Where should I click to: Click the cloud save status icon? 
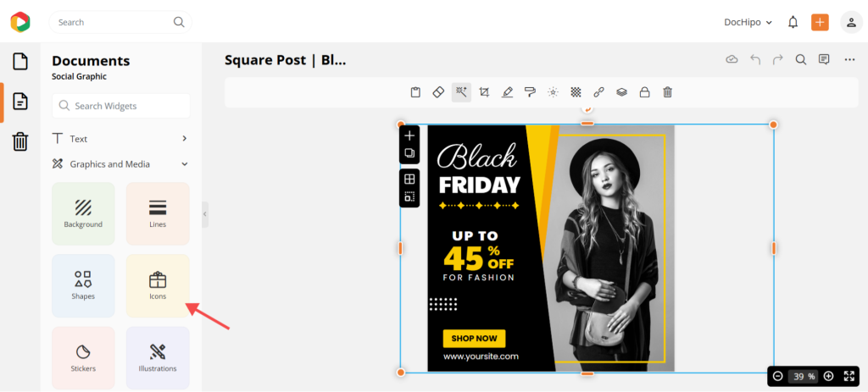click(x=732, y=60)
